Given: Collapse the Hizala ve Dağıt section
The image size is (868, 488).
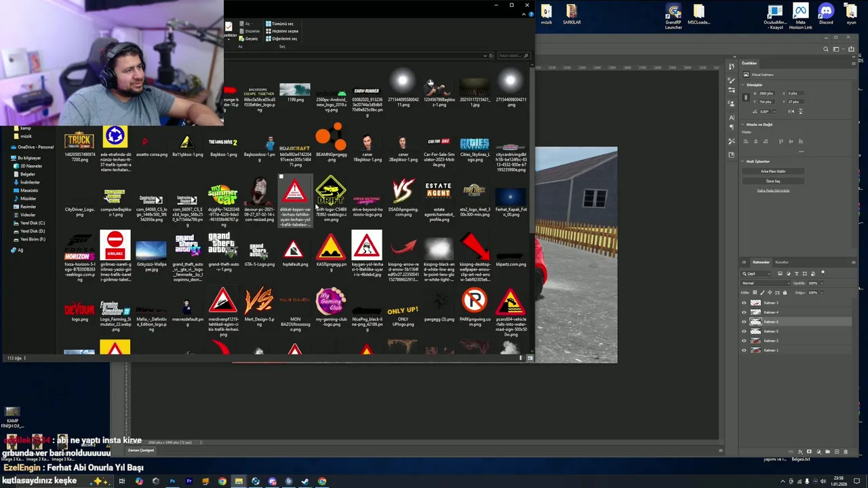Looking at the screenshot, I should point(743,125).
